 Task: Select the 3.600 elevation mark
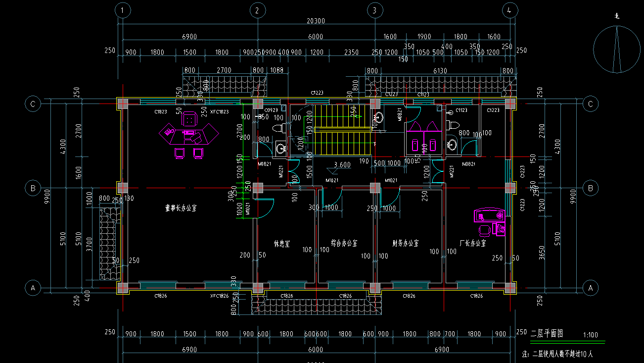click(342, 165)
